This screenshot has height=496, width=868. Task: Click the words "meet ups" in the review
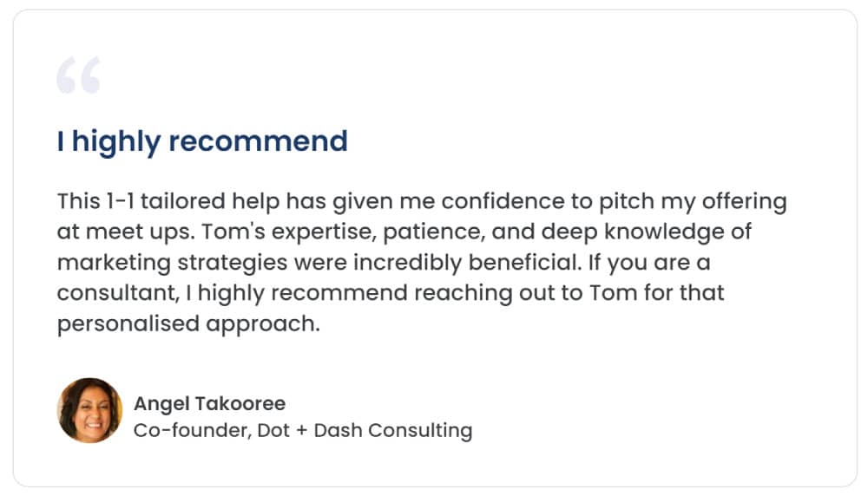click(x=141, y=232)
